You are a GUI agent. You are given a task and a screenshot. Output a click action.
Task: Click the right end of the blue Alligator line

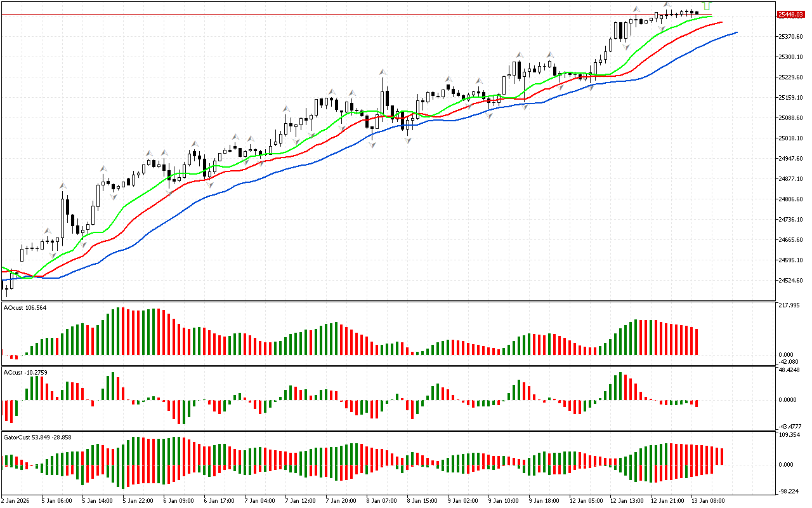click(735, 32)
